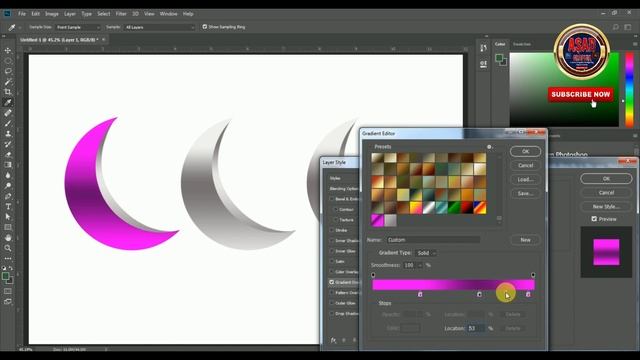Select the Move tool

(8, 51)
